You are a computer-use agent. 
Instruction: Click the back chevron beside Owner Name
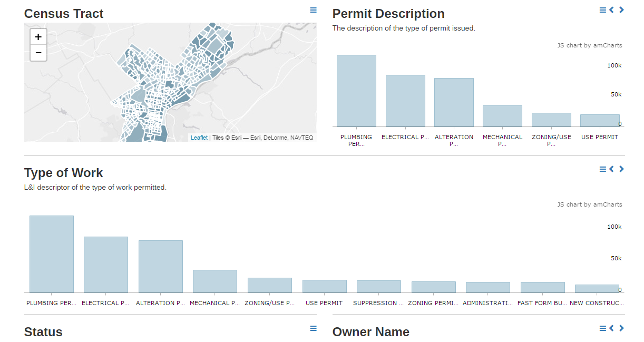click(612, 328)
